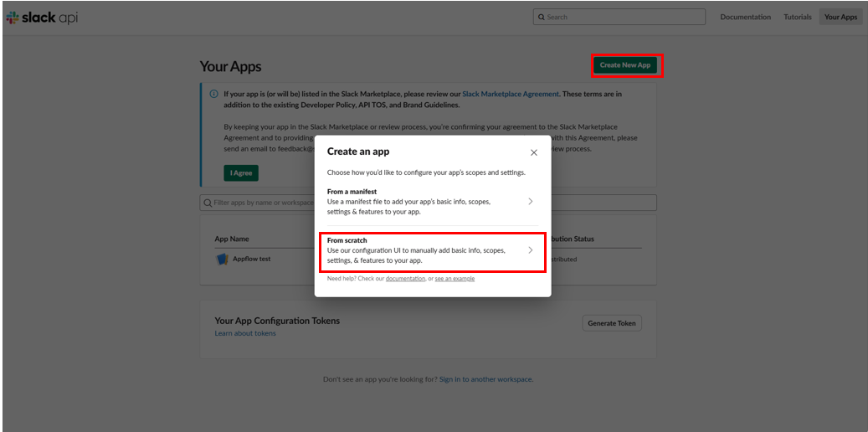Click the Create an app dialog title
The width and height of the screenshot is (868, 432).
pyautogui.click(x=358, y=152)
